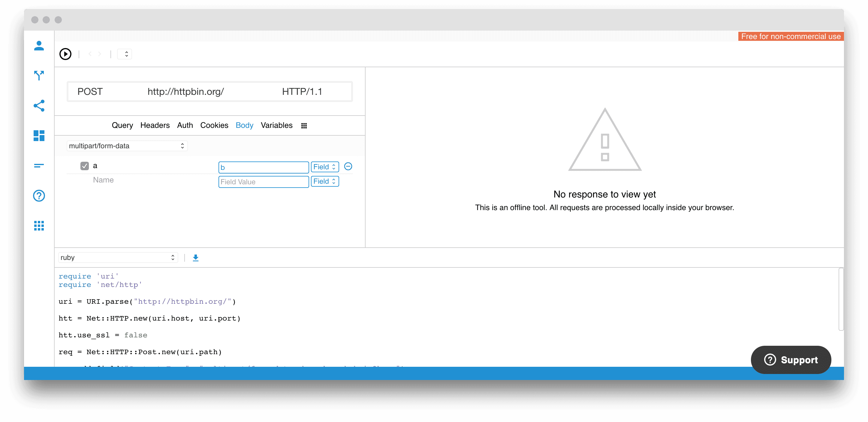This screenshot has width=868, height=422.
Task: Download the generated ruby code
Action: pyautogui.click(x=195, y=258)
